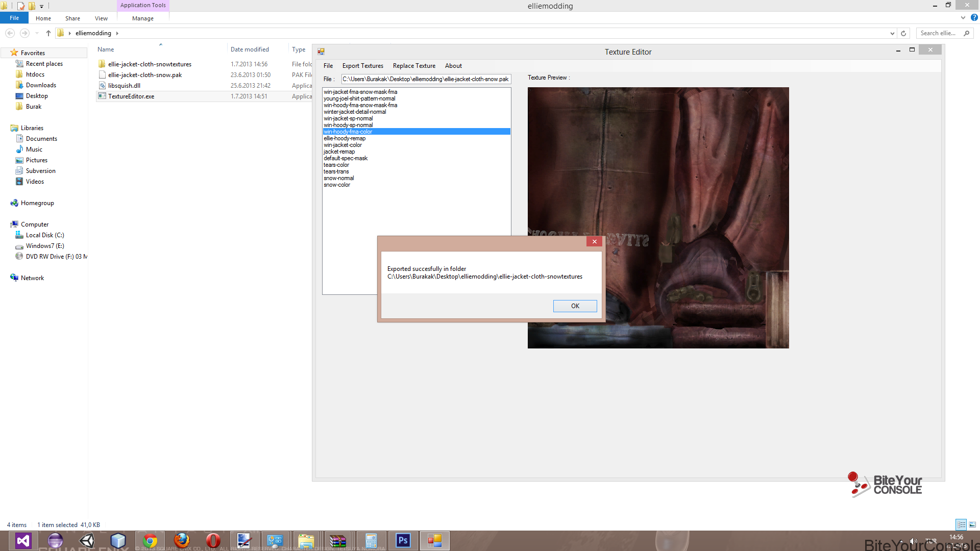Viewport: 980px width, 551px height.
Task: Open Explorer File ribbon tab
Action: pos(14,18)
